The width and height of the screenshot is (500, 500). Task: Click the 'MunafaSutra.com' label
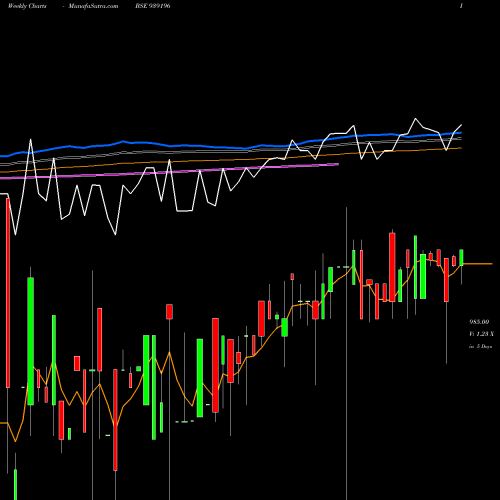pos(93,6)
